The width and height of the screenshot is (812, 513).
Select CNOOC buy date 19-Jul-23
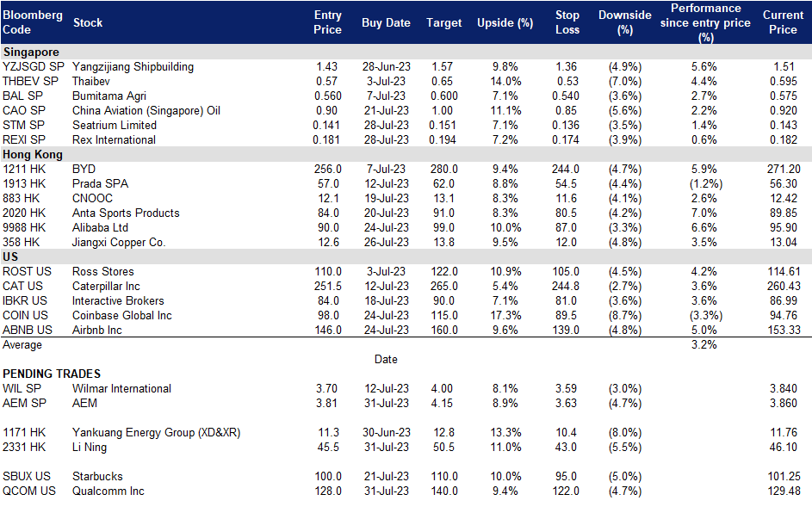[387, 198]
